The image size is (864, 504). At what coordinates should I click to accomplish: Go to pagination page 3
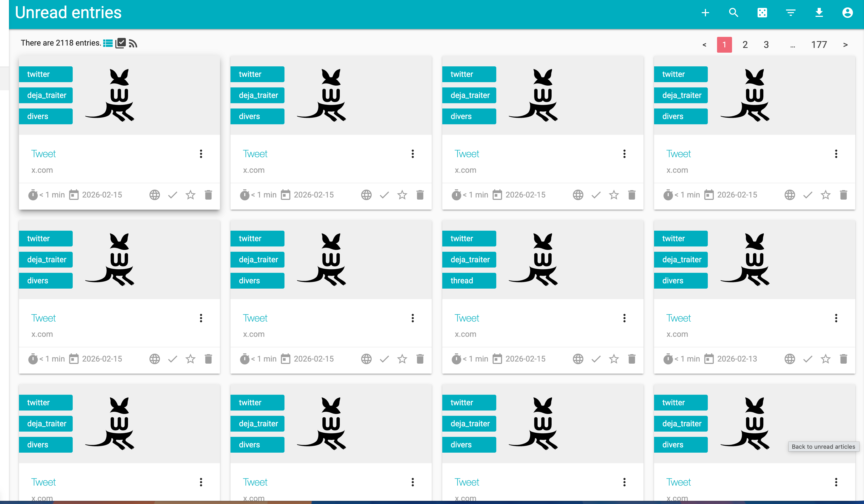pos(766,45)
